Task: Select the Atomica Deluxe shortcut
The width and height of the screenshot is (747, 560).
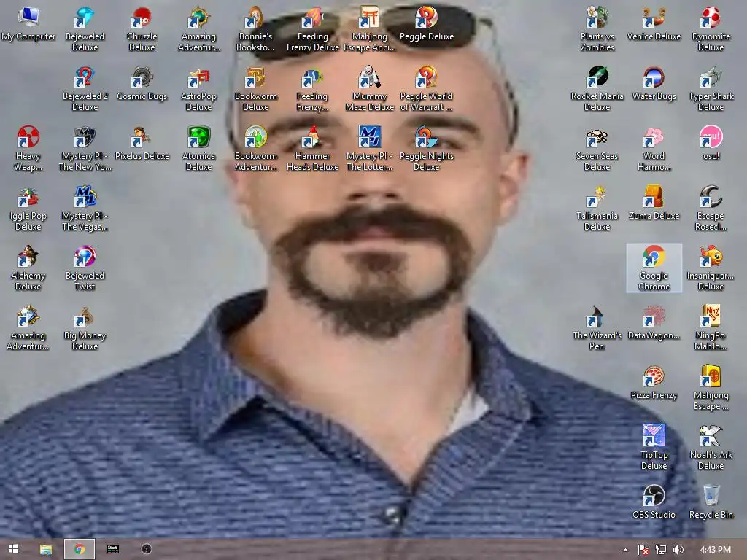Action: [198, 149]
